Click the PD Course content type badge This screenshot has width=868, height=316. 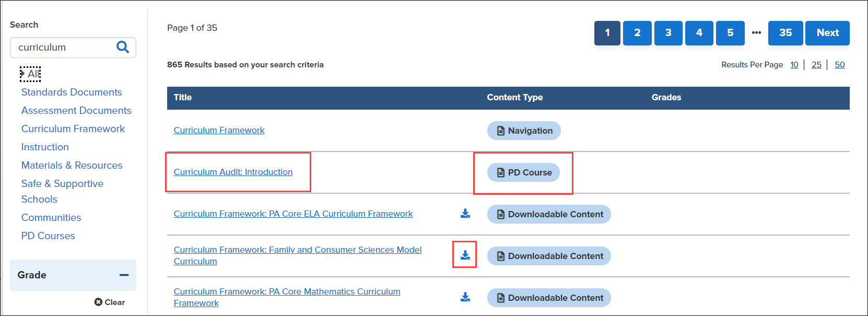point(523,172)
